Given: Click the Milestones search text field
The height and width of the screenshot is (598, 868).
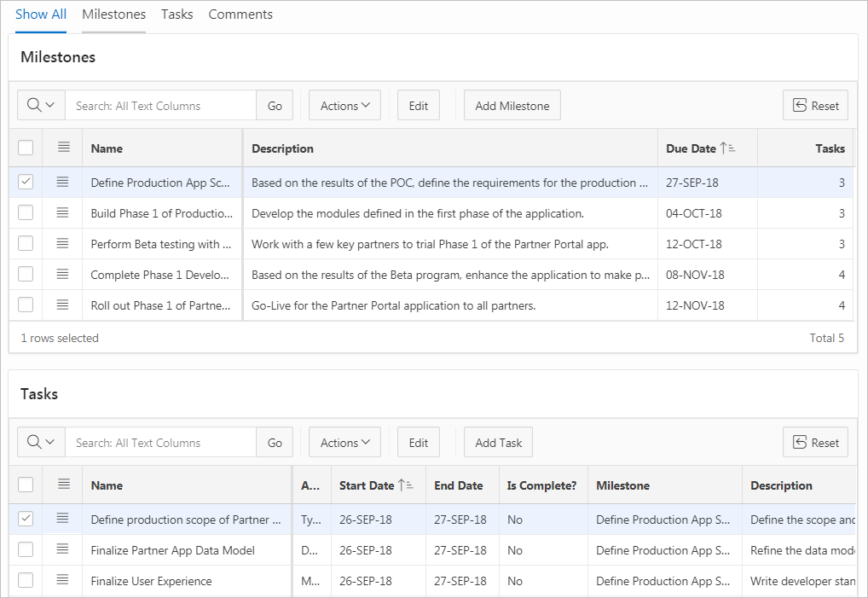Looking at the screenshot, I should (160, 106).
